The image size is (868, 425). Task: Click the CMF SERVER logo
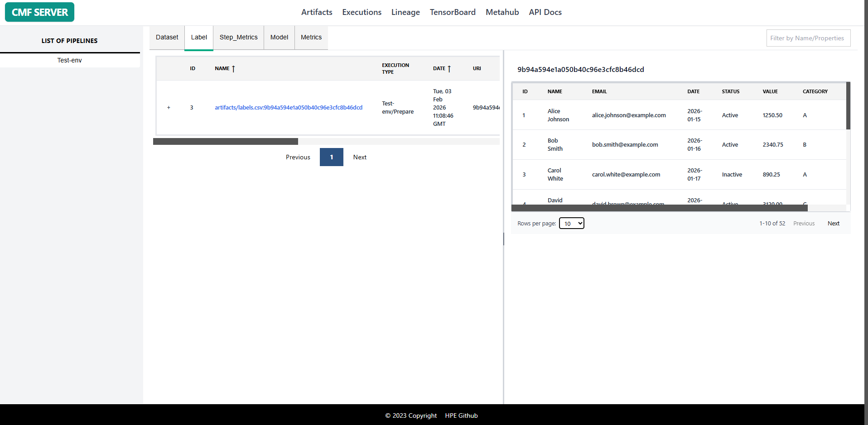(39, 12)
